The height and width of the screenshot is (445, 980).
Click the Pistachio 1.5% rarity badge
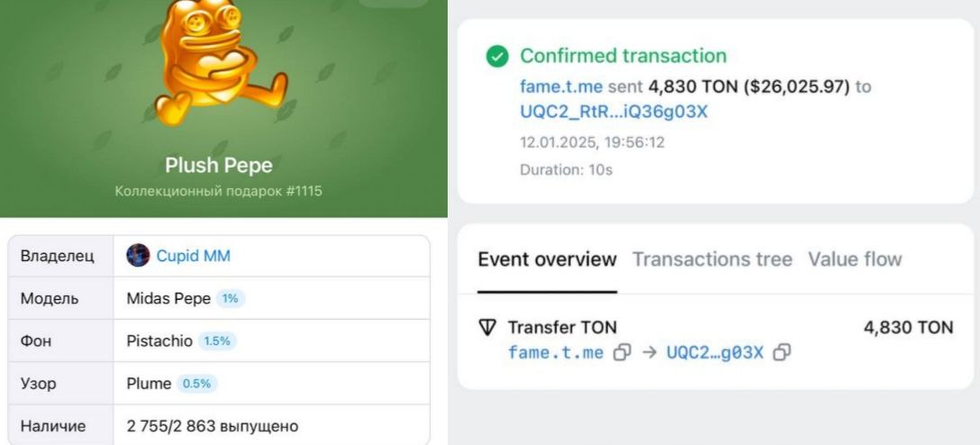[x=217, y=341]
